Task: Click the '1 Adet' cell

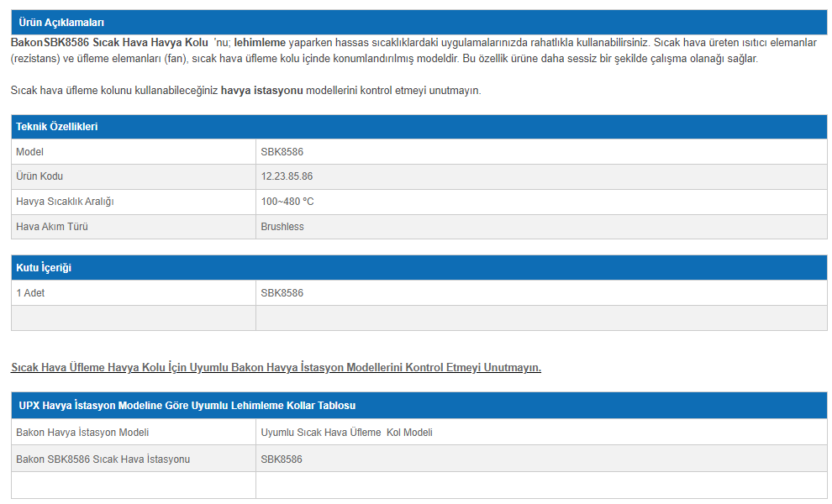Action: coord(134,293)
